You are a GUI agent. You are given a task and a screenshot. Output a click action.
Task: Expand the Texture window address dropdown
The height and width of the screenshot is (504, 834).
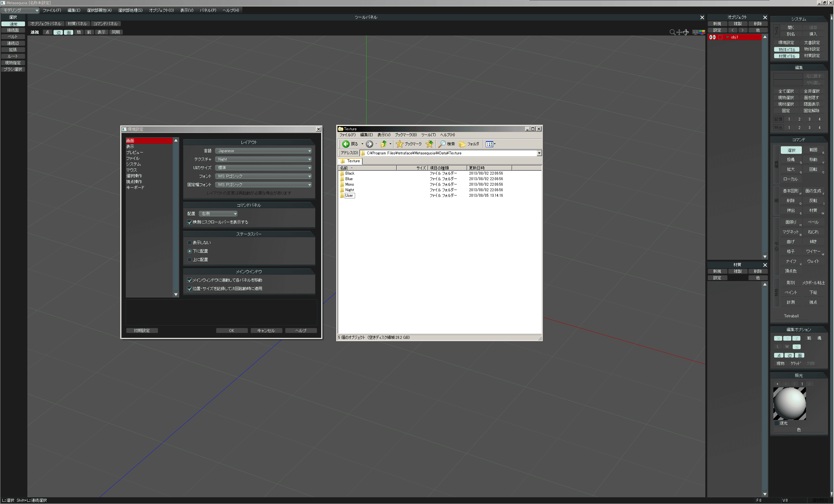[539, 153]
